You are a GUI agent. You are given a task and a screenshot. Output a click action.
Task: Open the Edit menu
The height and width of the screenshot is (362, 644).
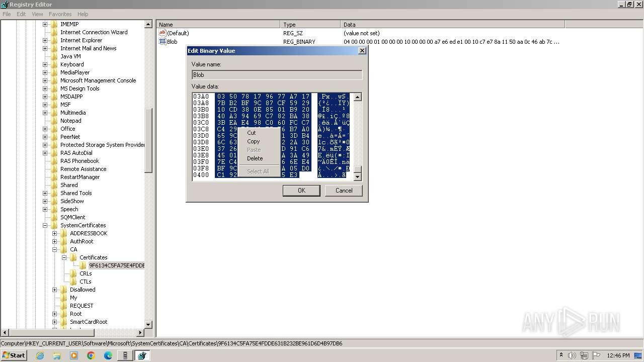click(x=21, y=14)
